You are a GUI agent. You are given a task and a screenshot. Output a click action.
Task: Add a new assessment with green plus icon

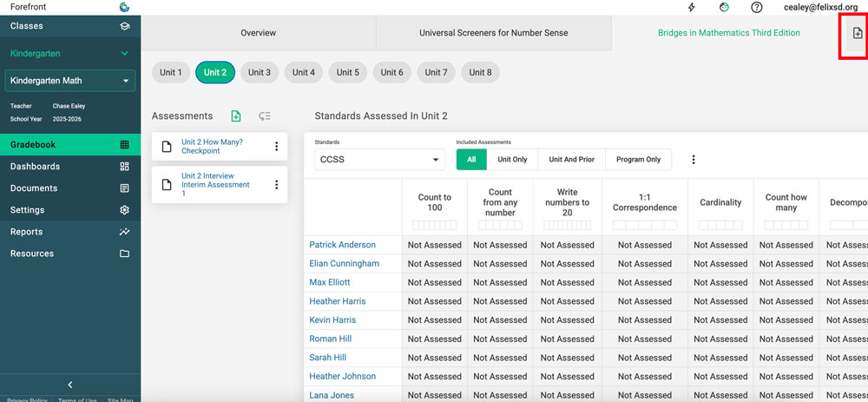236,116
